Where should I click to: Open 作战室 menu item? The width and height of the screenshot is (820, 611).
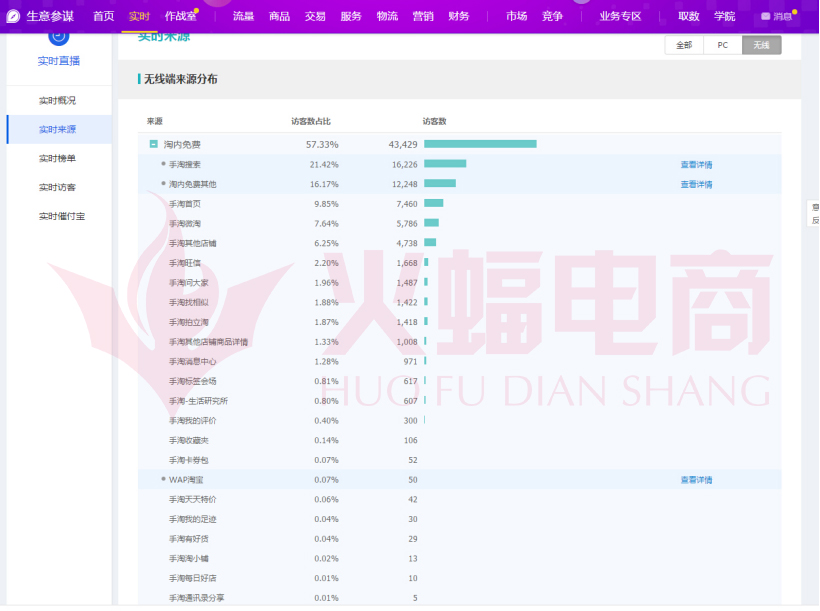click(x=180, y=16)
